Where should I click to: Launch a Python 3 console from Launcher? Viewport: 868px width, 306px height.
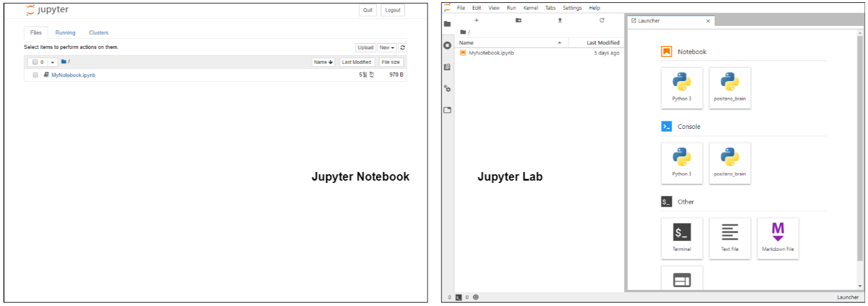(x=682, y=163)
